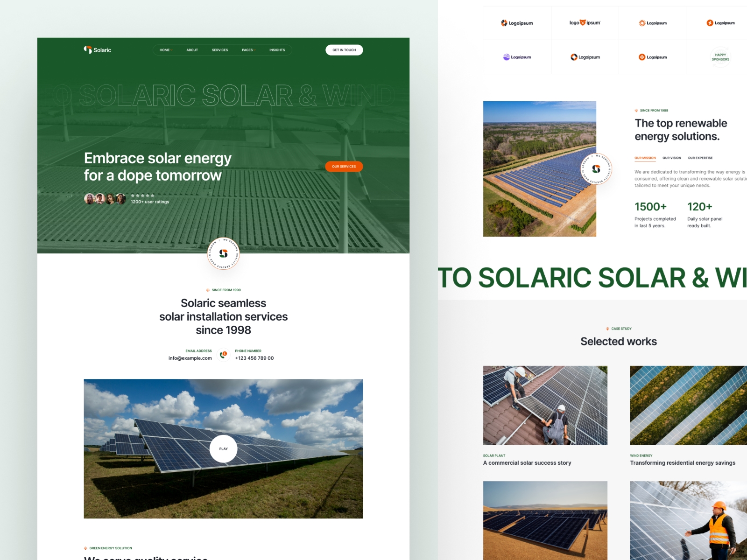Click the GET IN TOUCH button
Viewport: 747px width, 560px height.
[x=344, y=49]
